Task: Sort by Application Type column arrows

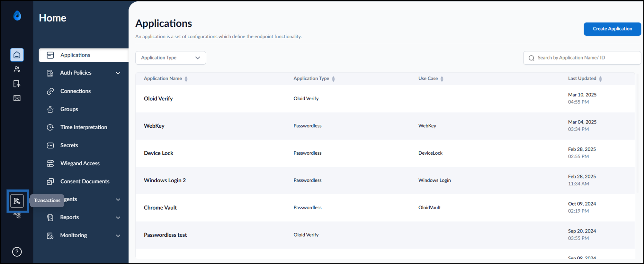Action: tap(333, 79)
